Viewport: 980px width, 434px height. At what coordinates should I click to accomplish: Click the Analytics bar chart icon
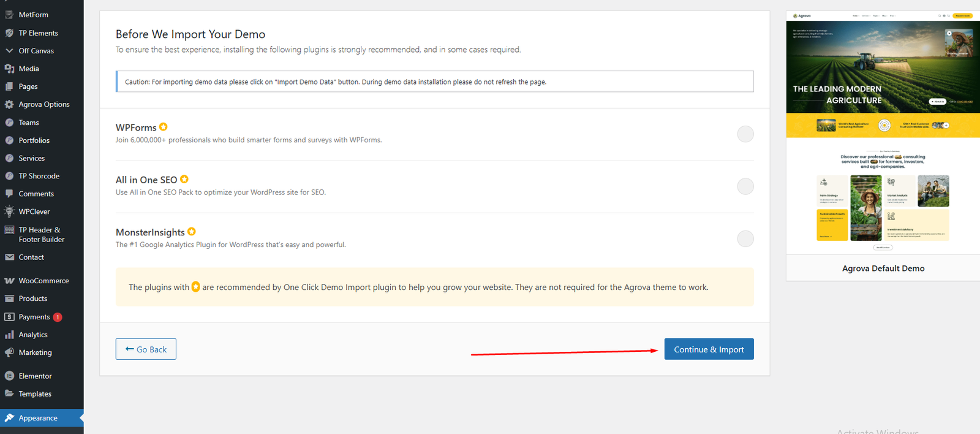(x=9, y=335)
